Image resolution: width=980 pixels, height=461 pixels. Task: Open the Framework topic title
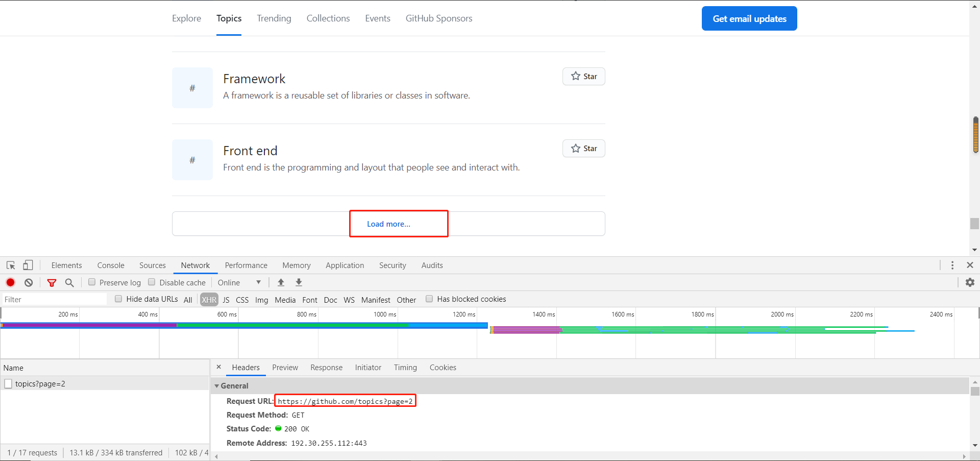point(254,79)
